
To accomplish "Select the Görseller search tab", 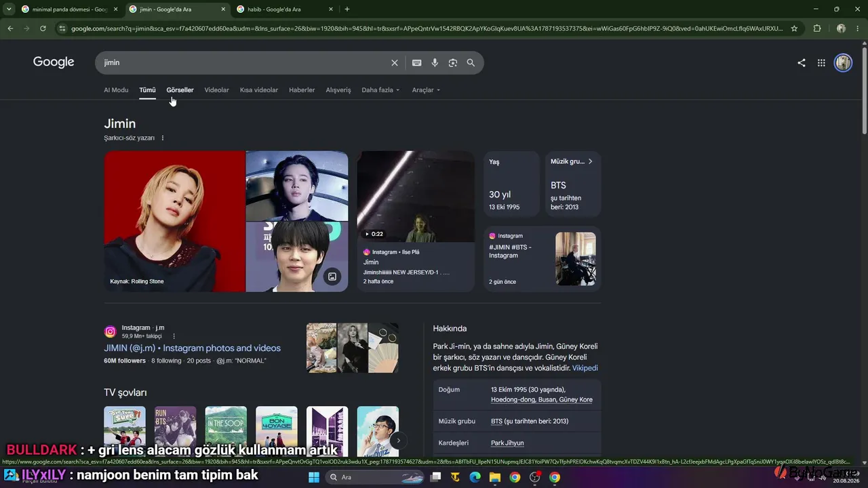I will 180,90.
